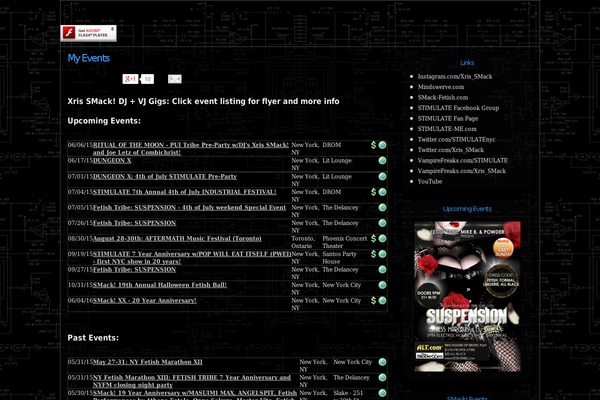
Task: Open the YouTube sidebar link
Action: click(x=429, y=181)
